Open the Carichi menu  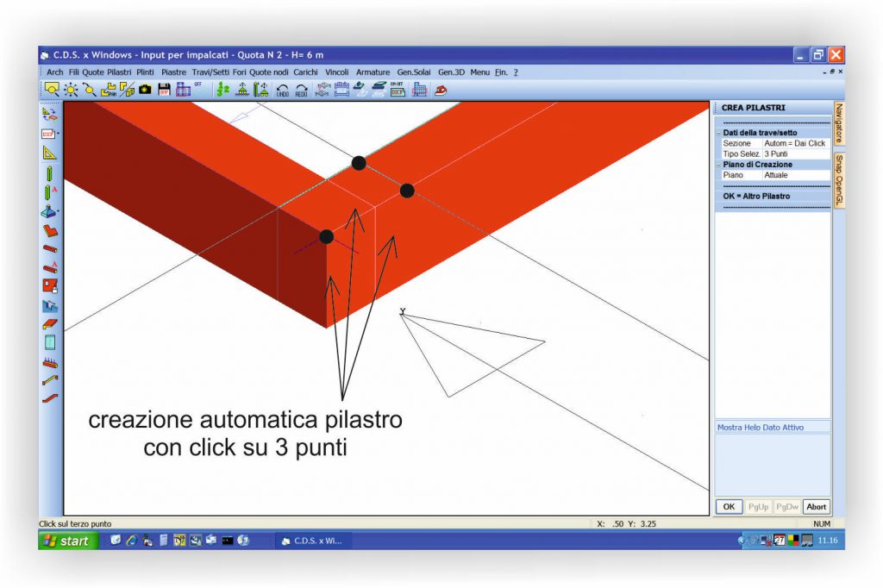tap(306, 72)
